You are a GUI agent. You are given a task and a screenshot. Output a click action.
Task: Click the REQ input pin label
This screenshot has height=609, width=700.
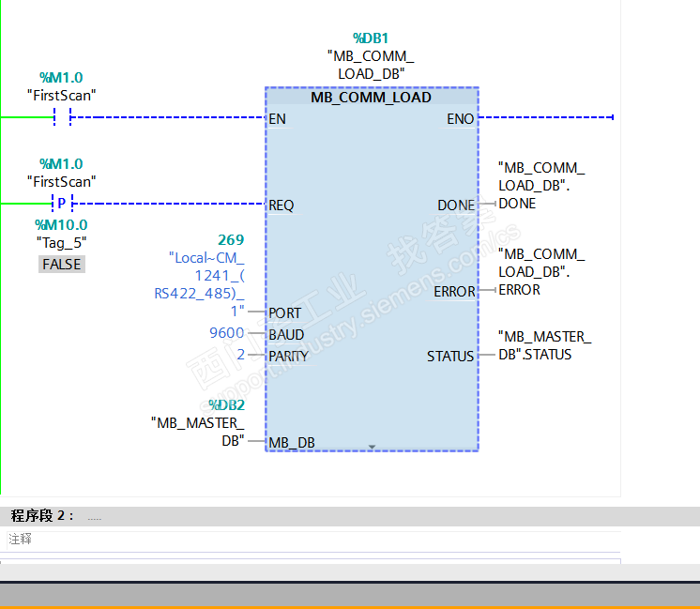pyautogui.click(x=282, y=206)
